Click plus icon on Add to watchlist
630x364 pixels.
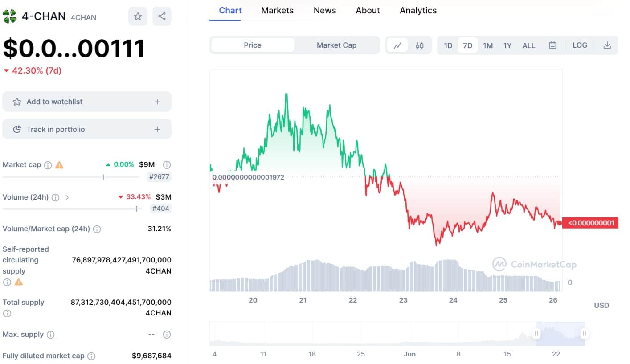click(x=157, y=102)
